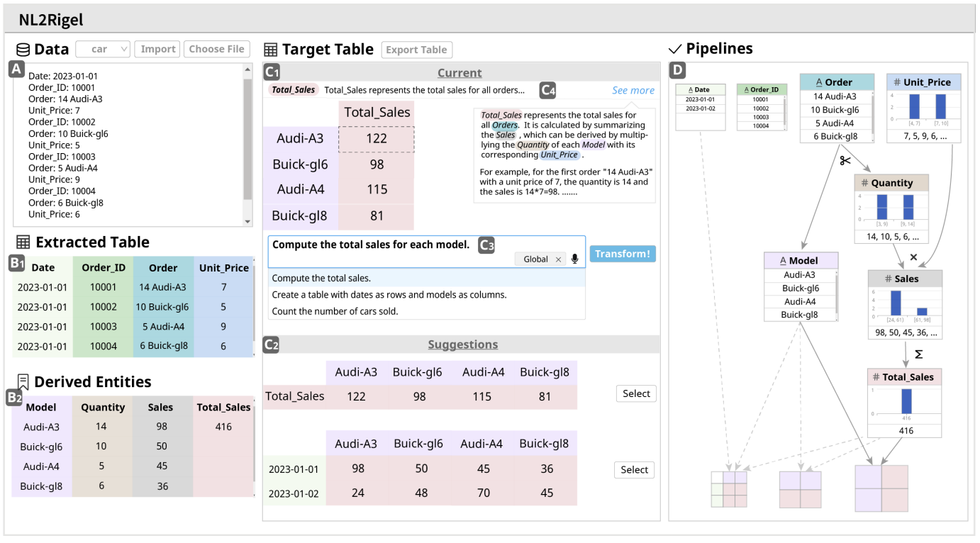Click the Derived Entities bookmark icon
This screenshot has width=980, height=543.
(23, 382)
